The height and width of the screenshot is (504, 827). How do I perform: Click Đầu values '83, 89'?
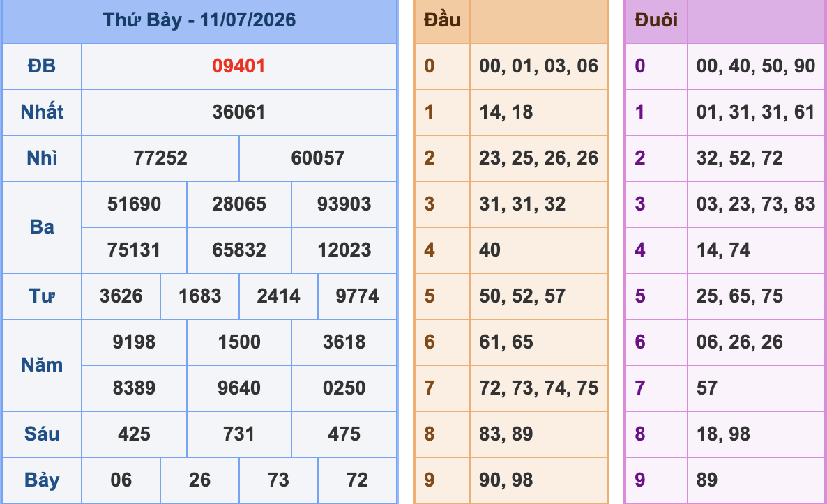click(x=506, y=434)
